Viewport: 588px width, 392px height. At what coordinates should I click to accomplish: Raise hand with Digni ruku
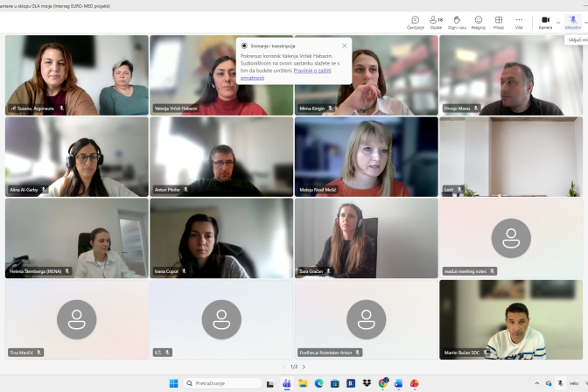tap(457, 23)
